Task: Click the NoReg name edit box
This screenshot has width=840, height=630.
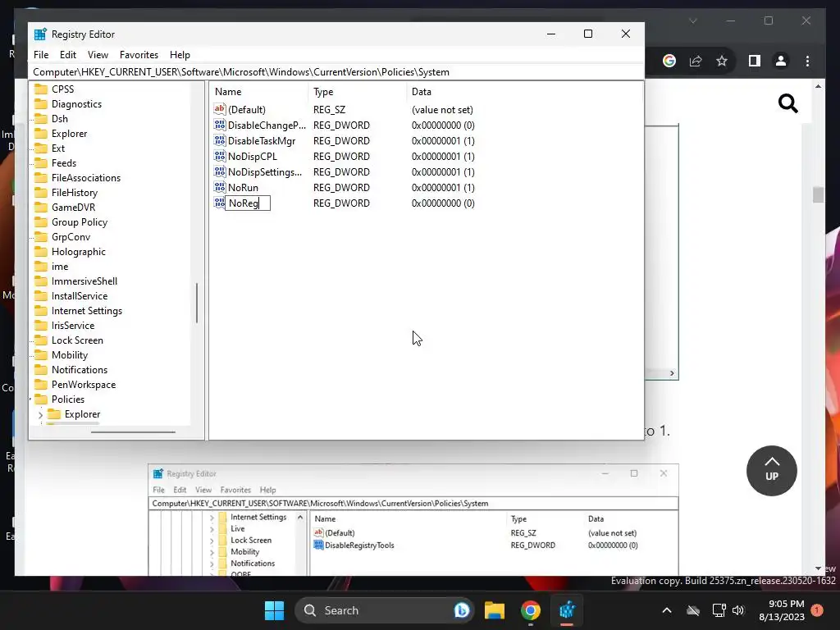Action: [x=248, y=203]
